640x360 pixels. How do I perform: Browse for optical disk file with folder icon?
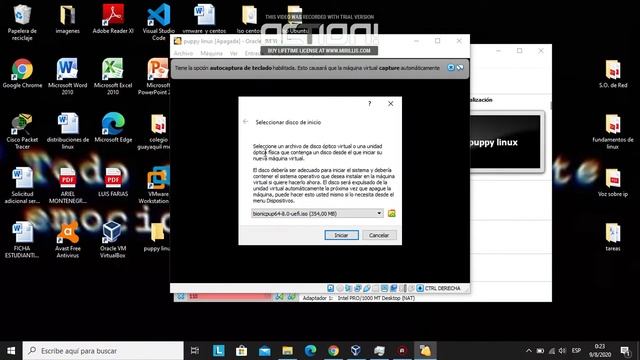pyautogui.click(x=391, y=213)
